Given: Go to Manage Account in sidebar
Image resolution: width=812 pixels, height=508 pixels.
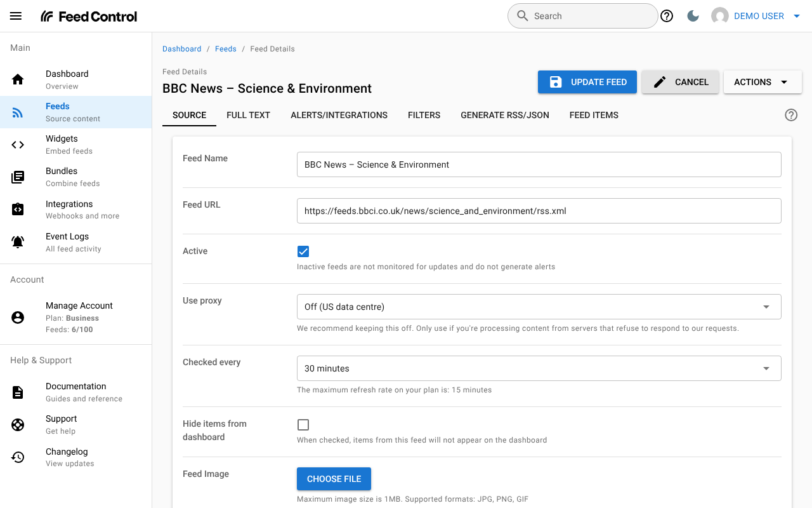Looking at the screenshot, I should tap(76, 317).
